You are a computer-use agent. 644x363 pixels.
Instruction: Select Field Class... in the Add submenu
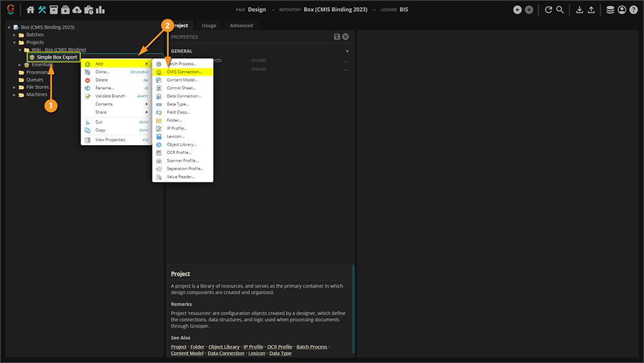coord(183,112)
